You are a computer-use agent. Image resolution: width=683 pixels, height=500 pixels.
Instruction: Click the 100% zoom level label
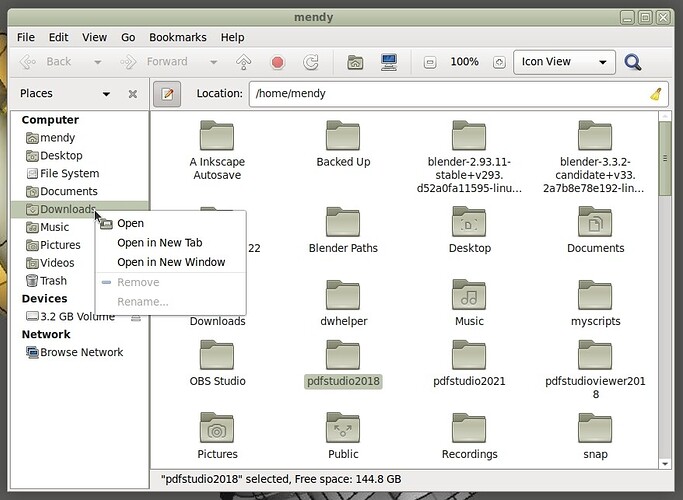click(464, 62)
